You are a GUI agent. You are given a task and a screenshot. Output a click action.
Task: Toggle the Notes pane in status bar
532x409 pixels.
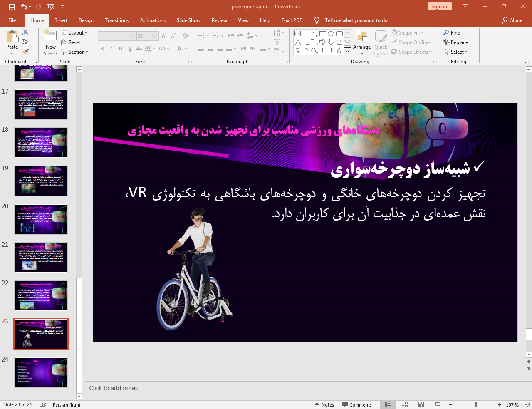324,405
